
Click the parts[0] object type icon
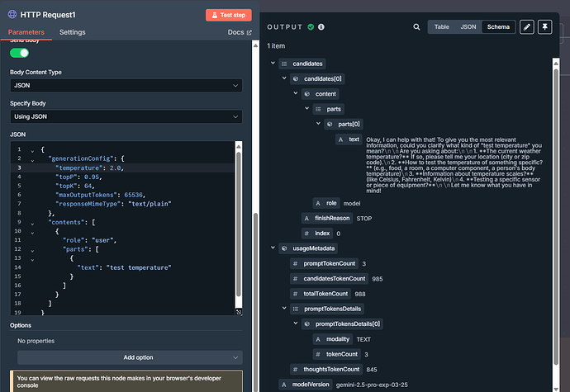pos(330,125)
